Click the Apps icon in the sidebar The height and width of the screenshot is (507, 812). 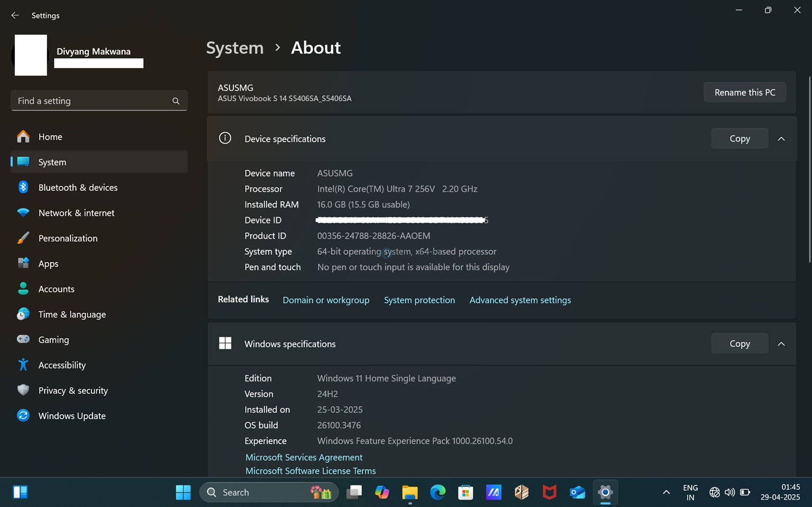pyautogui.click(x=23, y=263)
